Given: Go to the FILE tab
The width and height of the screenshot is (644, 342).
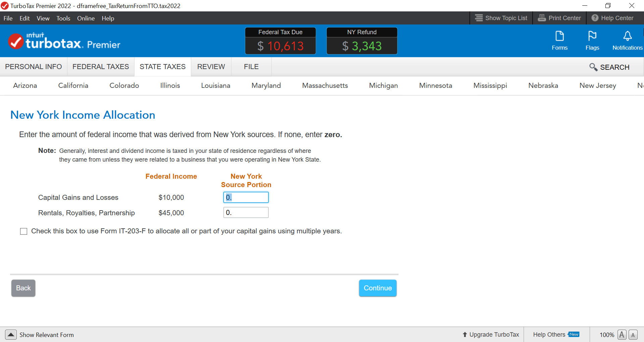Looking at the screenshot, I should pyautogui.click(x=251, y=67).
